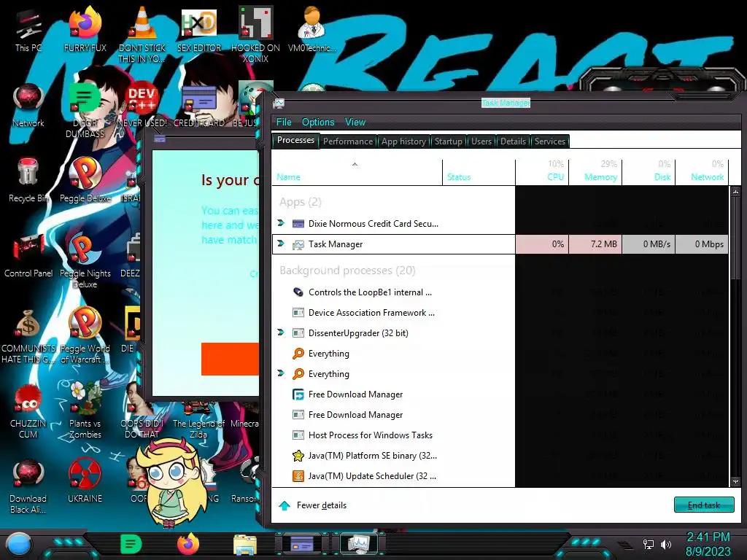Open the File menu in Task Manager
Image resolution: width=747 pixels, height=560 pixels.
coord(284,122)
